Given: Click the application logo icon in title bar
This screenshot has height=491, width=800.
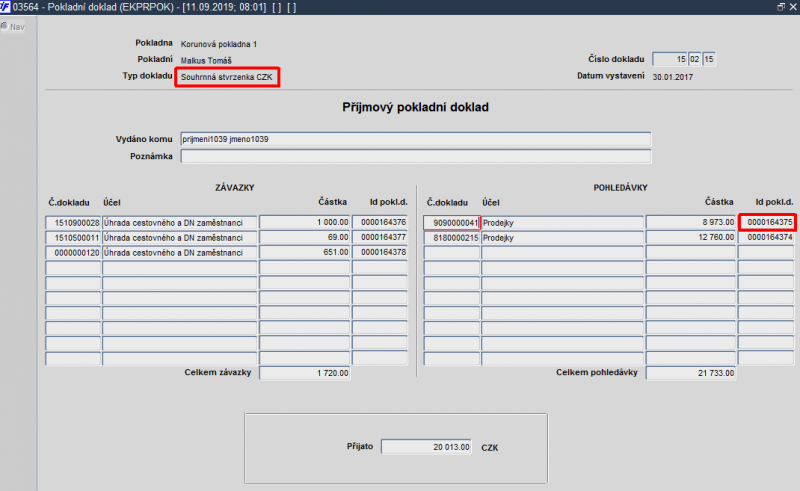Looking at the screenshot, I should tap(5, 7).
